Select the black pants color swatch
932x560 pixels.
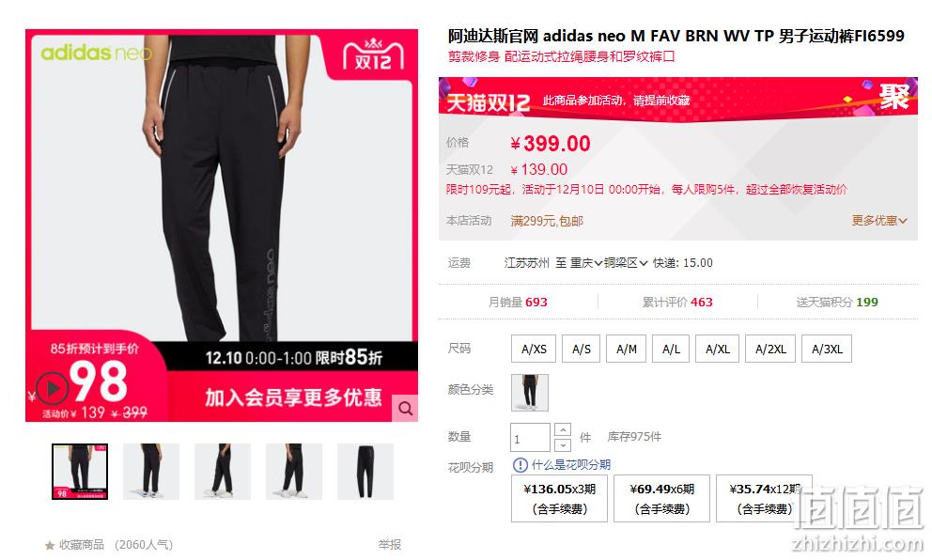[x=530, y=393]
